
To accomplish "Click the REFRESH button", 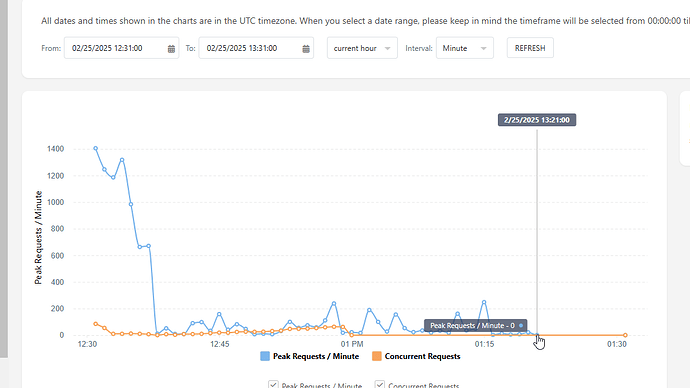I will point(530,48).
